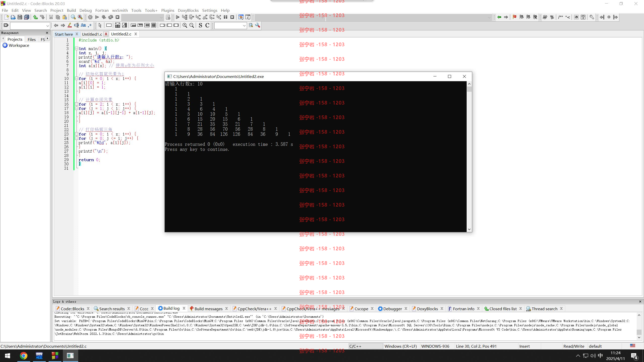Image resolution: width=644 pixels, height=362 pixels.
Task: Open the Debug menu
Action: tap(86, 10)
